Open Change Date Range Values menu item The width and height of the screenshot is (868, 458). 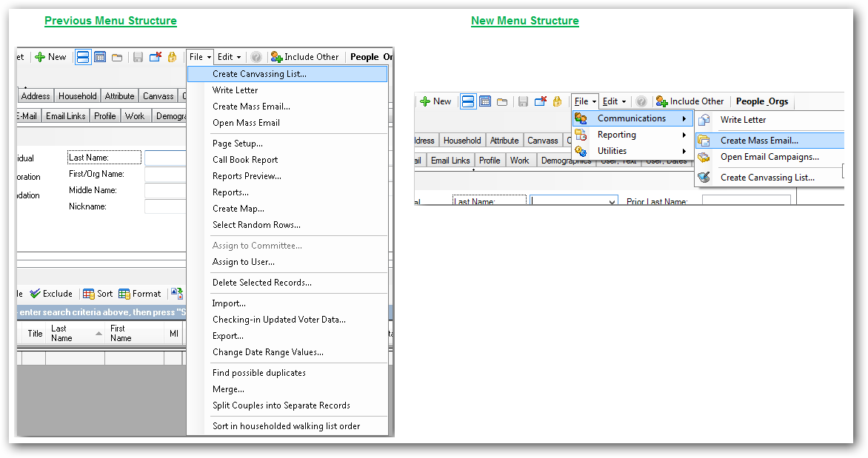[267, 352]
